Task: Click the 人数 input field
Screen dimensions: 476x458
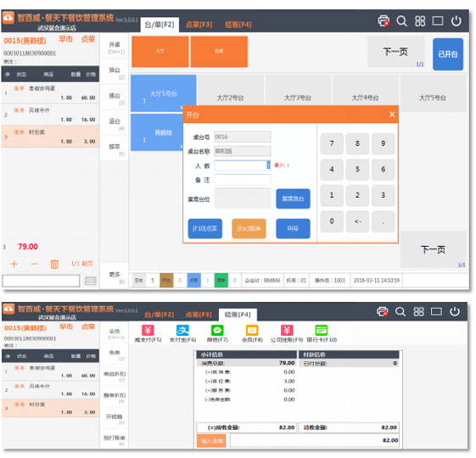Action: [x=243, y=165]
